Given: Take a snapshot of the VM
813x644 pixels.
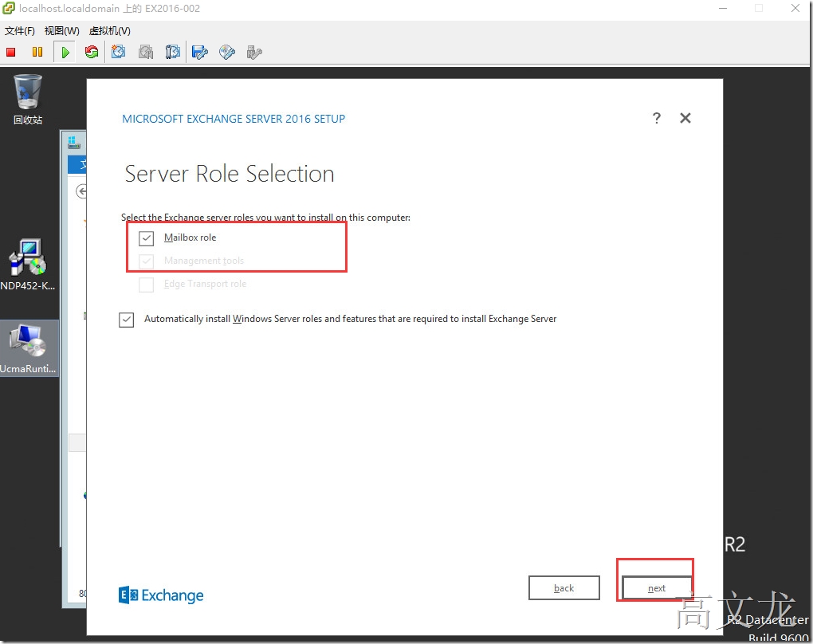Looking at the screenshot, I should click(119, 52).
